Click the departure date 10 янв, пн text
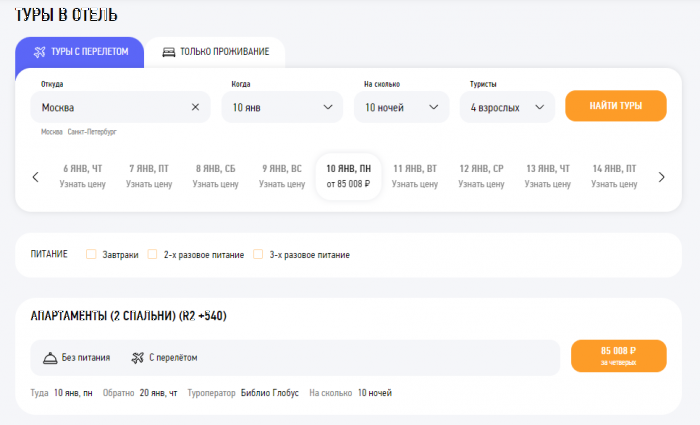The height and width of the screenshot is (425, 700). (73, 393)
